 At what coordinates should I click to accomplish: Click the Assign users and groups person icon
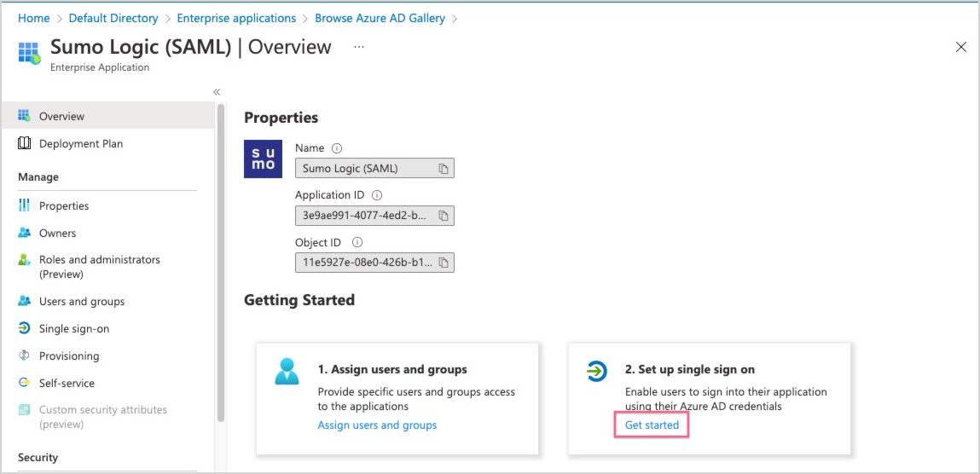coord(287,372)
